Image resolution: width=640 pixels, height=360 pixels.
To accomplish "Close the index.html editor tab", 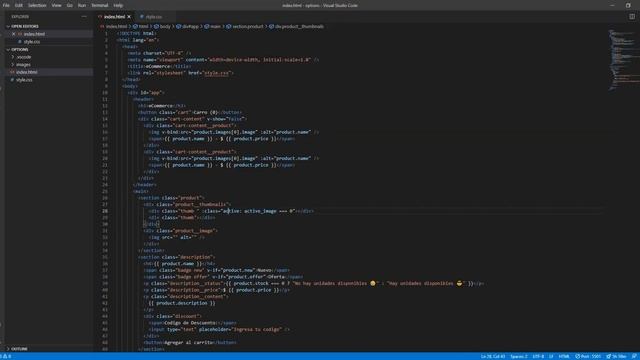I will [129, 17].
